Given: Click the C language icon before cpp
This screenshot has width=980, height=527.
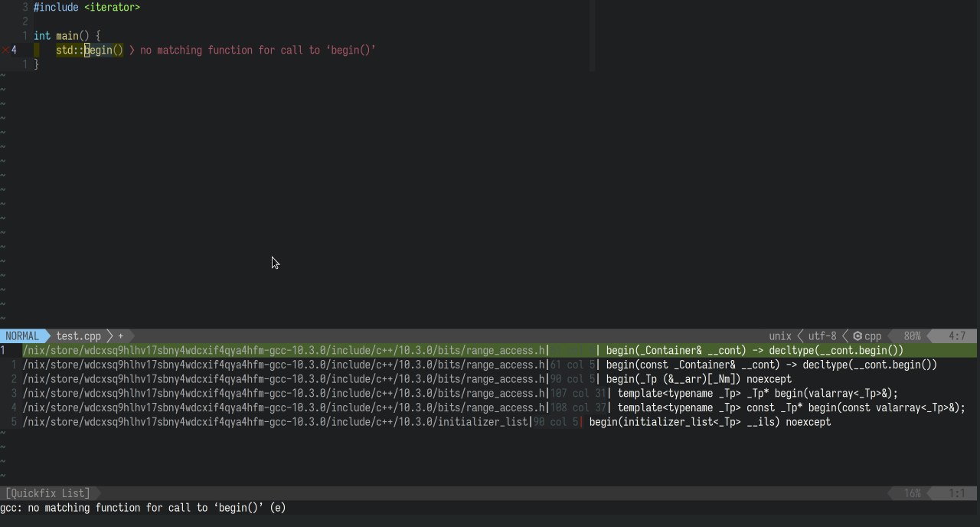Looking at the screenshot, I should coord(857,336).
